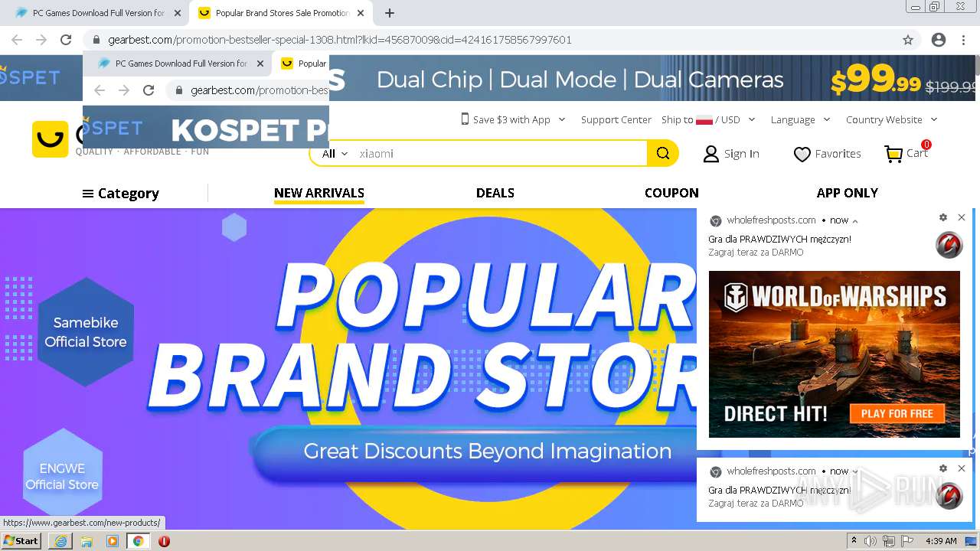This screenshot has height=551, width=980.
Task: Click the Sign In person icon
Action: (711, 154)
